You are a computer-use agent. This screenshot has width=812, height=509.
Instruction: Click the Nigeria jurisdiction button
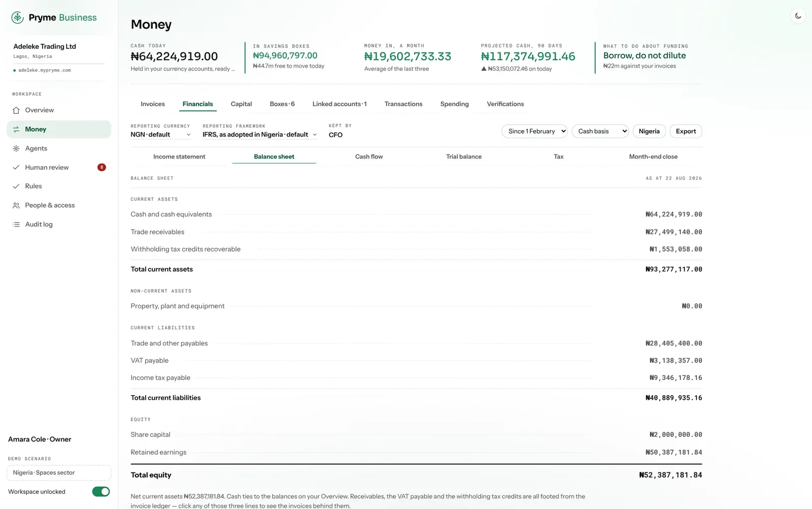(x=649, y=131)
